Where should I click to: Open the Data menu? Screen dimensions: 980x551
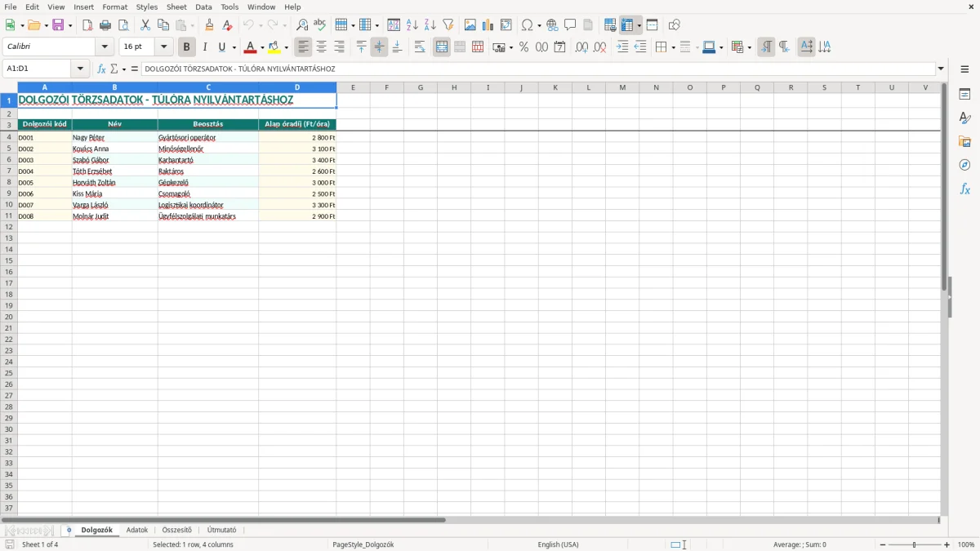[203, 7]
